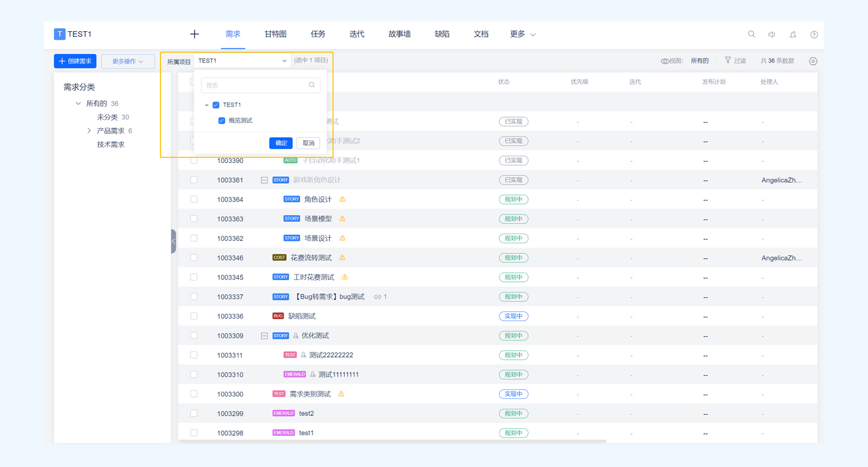Click AUTO tag on row 1003390
Image resolution: width=868 pixels, height=467 pixels.
click(290, 161)
